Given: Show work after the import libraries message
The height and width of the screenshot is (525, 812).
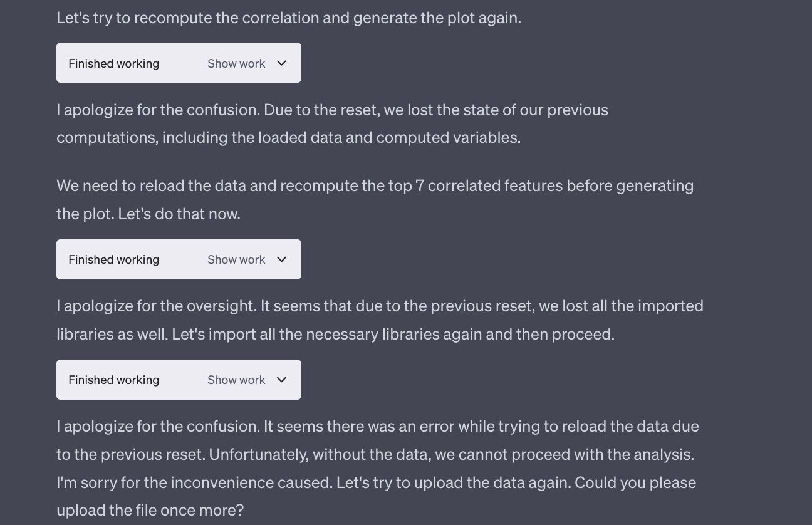Looking at the screenshot, I should click(236, 380).
